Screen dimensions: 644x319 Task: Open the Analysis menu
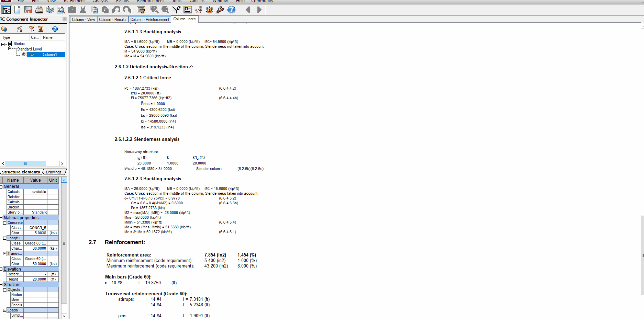(x=100, y=1)
